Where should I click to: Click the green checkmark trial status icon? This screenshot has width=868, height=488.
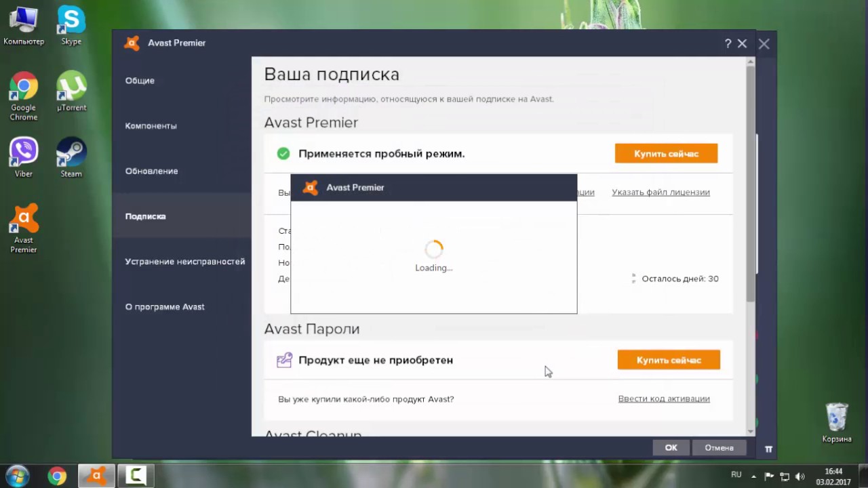283,154
